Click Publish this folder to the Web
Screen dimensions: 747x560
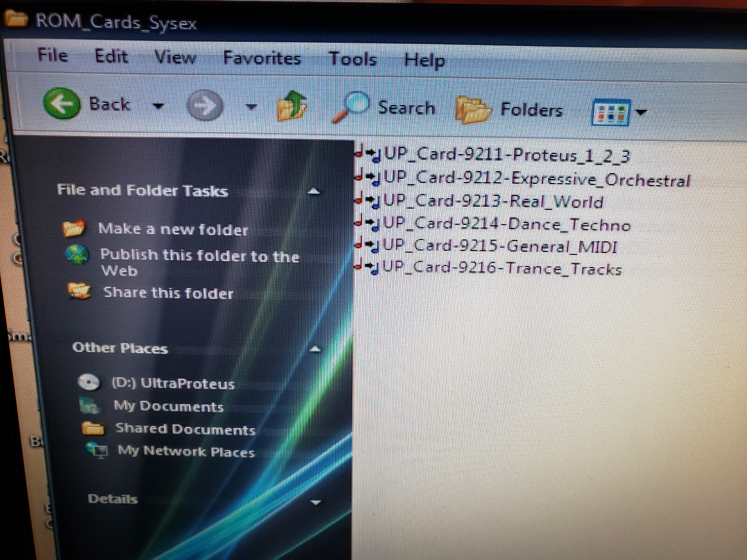point(199,262)
